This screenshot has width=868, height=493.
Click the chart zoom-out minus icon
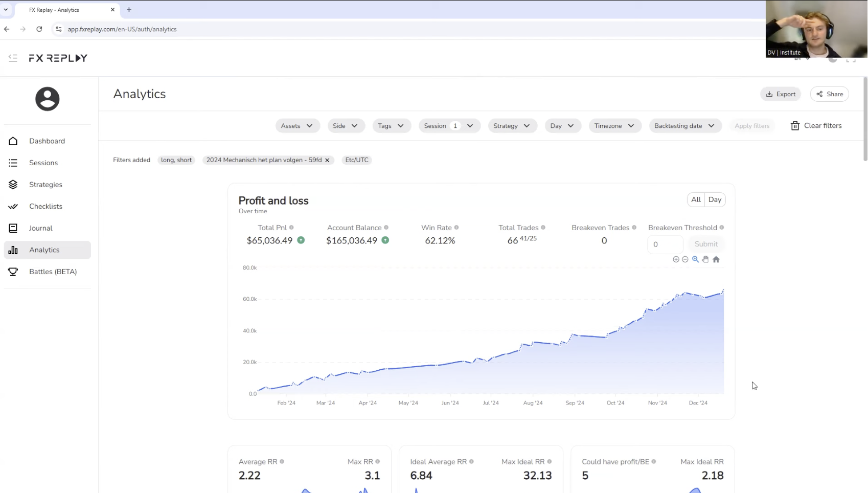coord(685,259)
